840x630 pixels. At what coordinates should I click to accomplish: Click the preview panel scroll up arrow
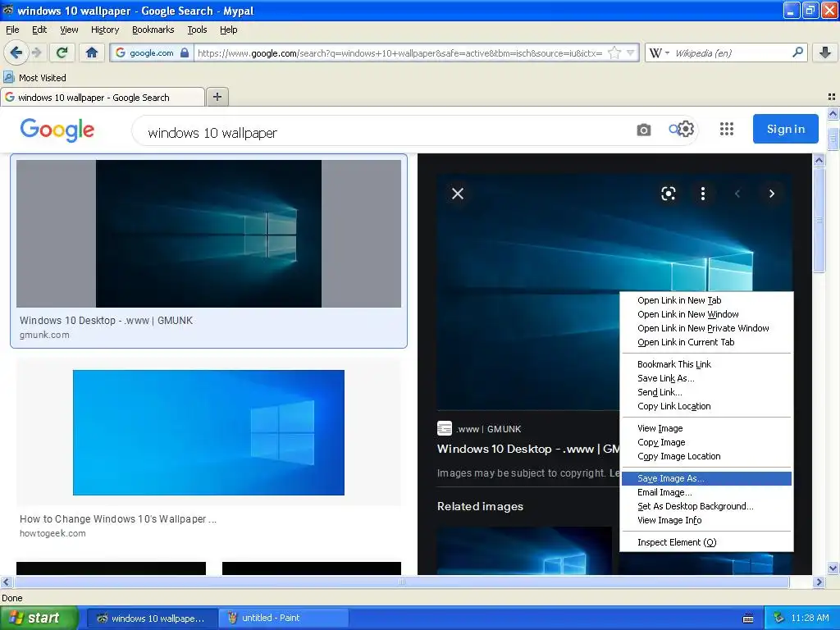point(819,160)
